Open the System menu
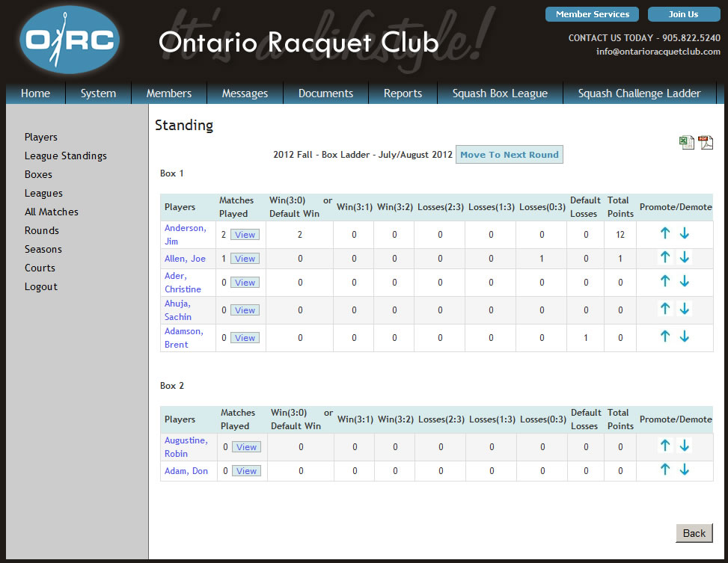The image size is (728, 563). [99, 93]
